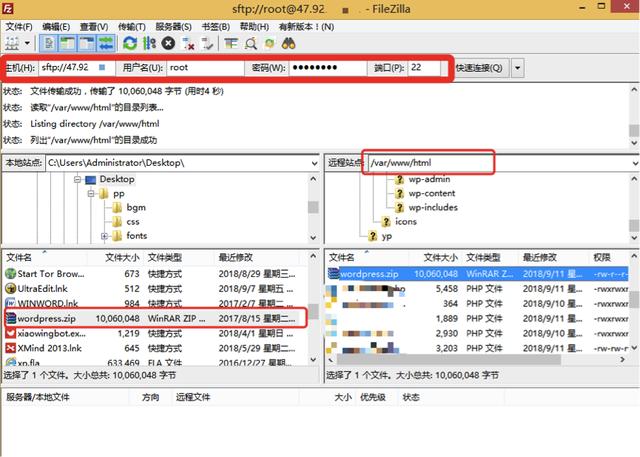Open the 书签(B) menu

[216, 27]
